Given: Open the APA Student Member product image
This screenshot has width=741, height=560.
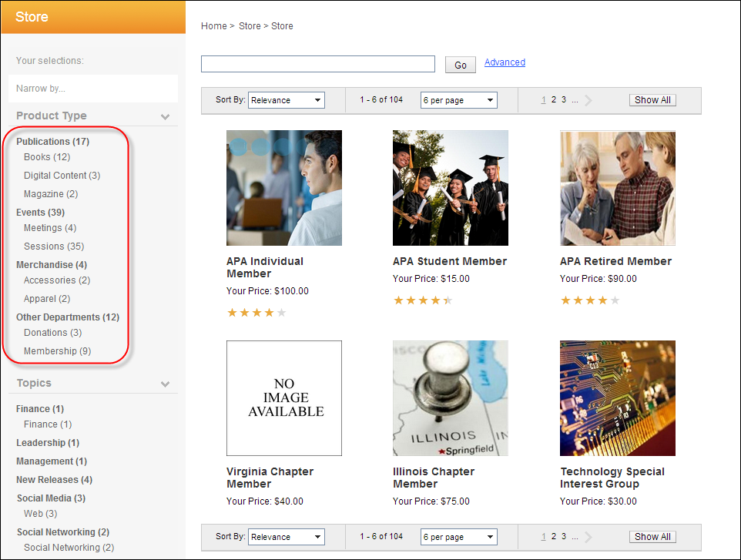Looking at the screenshot, I should click(x=451, y=188).
